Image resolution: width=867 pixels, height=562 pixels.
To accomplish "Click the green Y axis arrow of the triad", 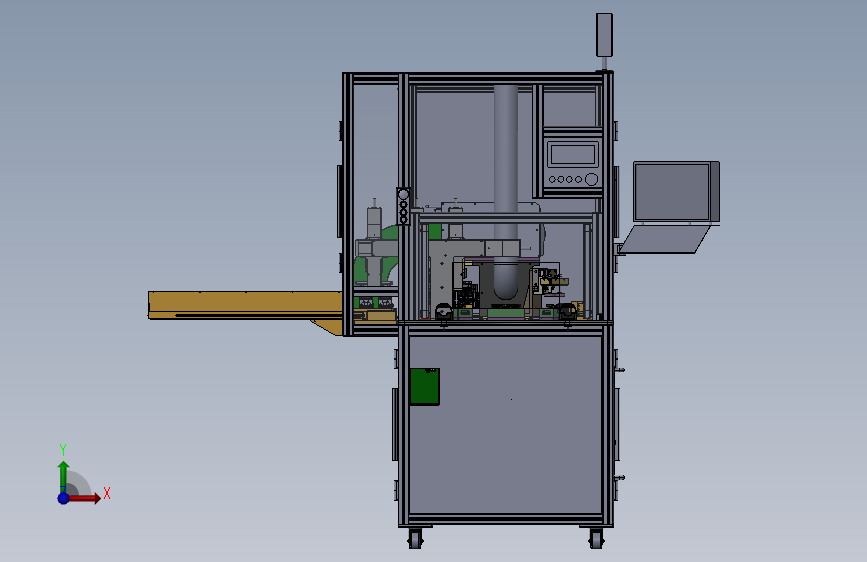I will click(63, 477).
